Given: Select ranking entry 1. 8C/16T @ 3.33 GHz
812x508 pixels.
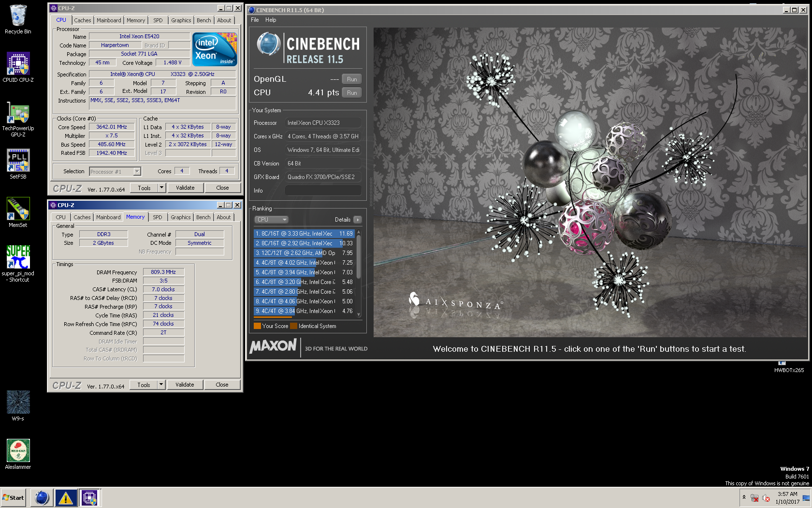Looking at the screenshot, I should coord(304,234).
